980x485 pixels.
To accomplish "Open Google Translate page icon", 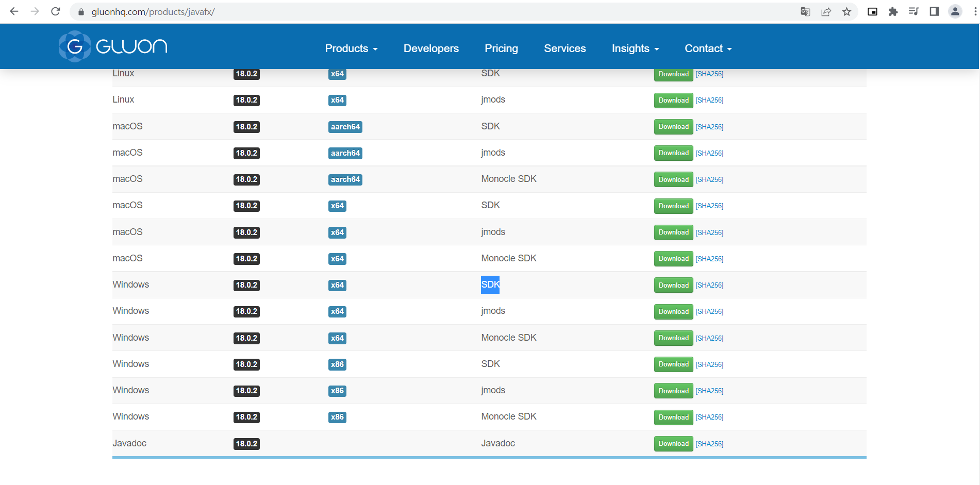I will [x=805, y=12].
